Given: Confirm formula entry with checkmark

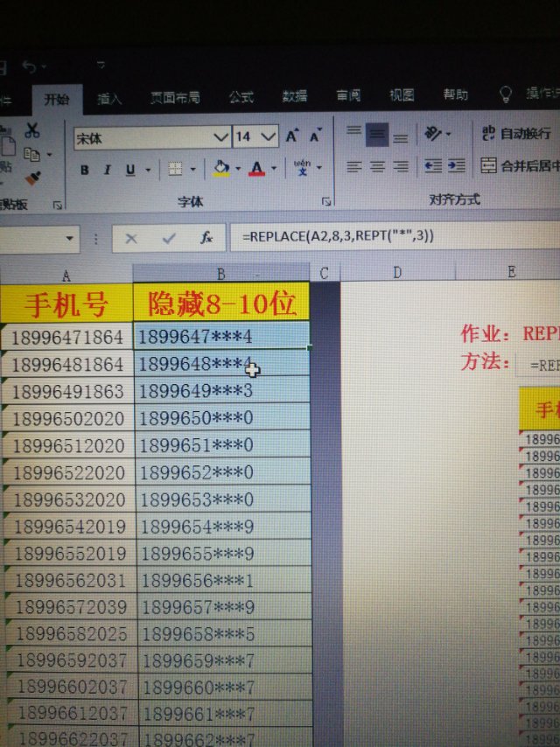Looking at the screenshot, I should (x=169, y=238).
